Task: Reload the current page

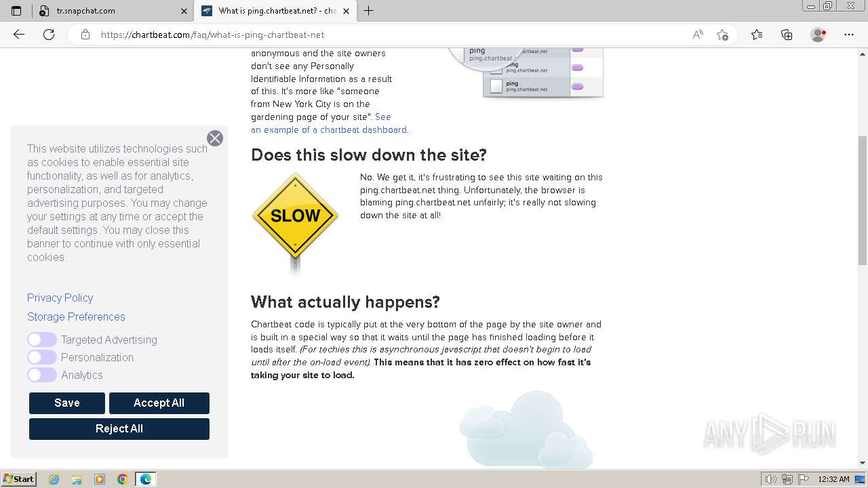Action: (49, 35)
